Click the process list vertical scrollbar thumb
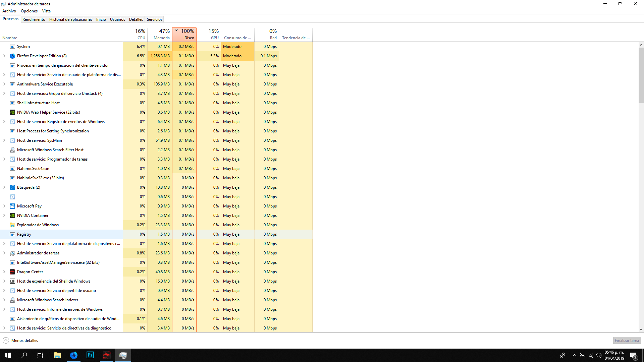 pyautogui.click(x=641, y=75)
